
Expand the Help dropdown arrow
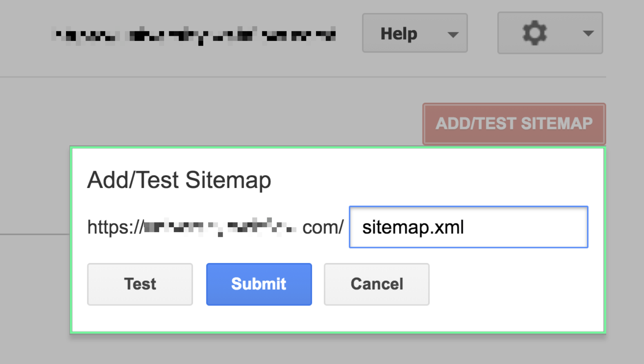click(453, 35)
